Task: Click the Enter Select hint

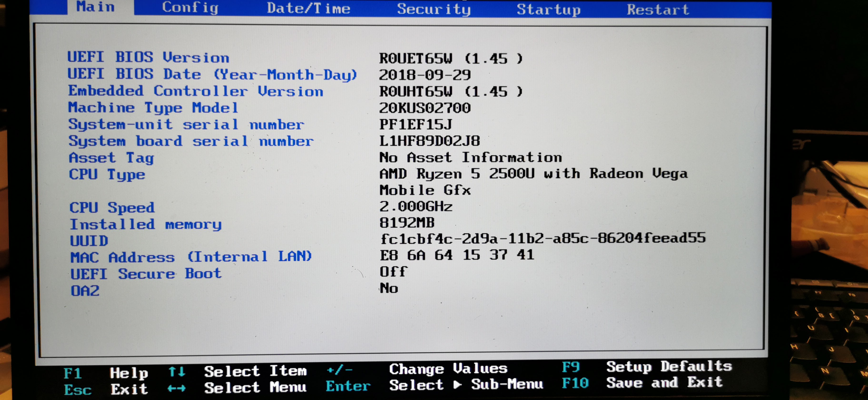Action: 348,386
